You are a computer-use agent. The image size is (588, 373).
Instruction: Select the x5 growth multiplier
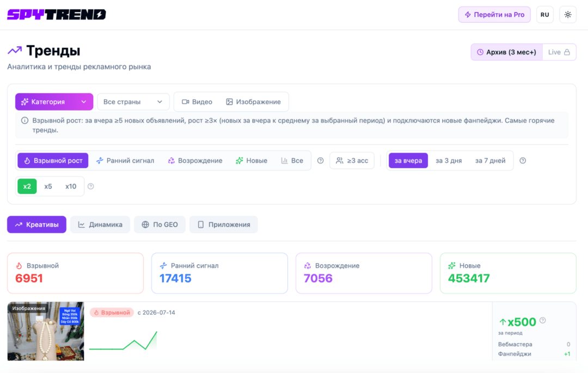[48, 186]
